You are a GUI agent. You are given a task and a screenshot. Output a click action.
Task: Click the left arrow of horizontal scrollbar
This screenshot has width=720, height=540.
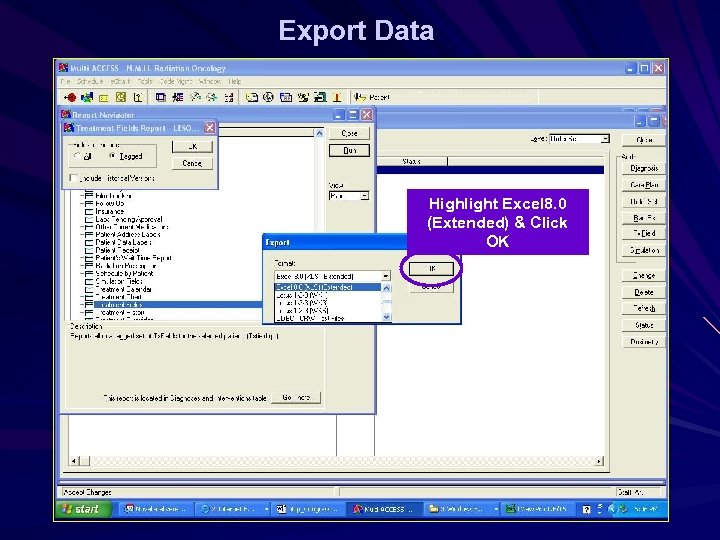coord(74,461)
